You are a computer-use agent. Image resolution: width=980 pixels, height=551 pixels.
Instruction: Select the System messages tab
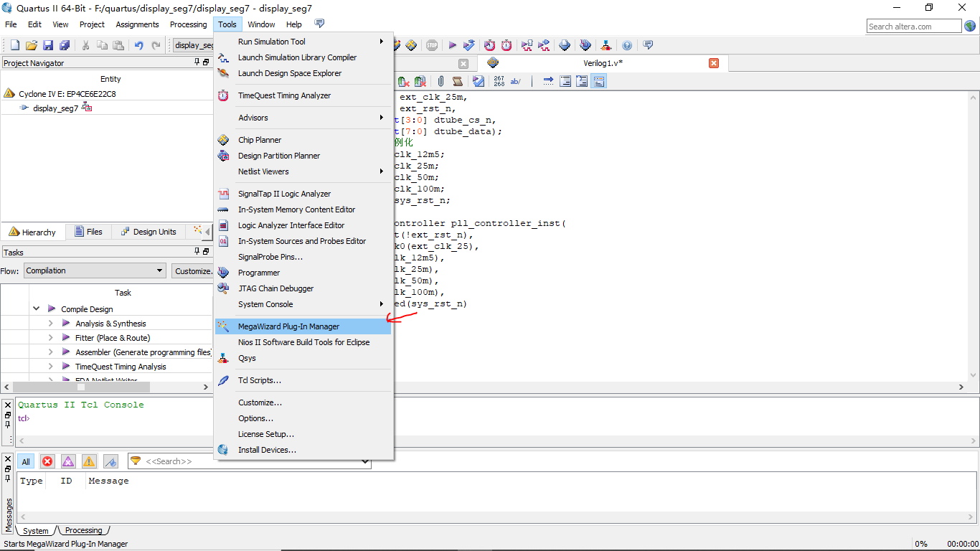pos(36,531)
